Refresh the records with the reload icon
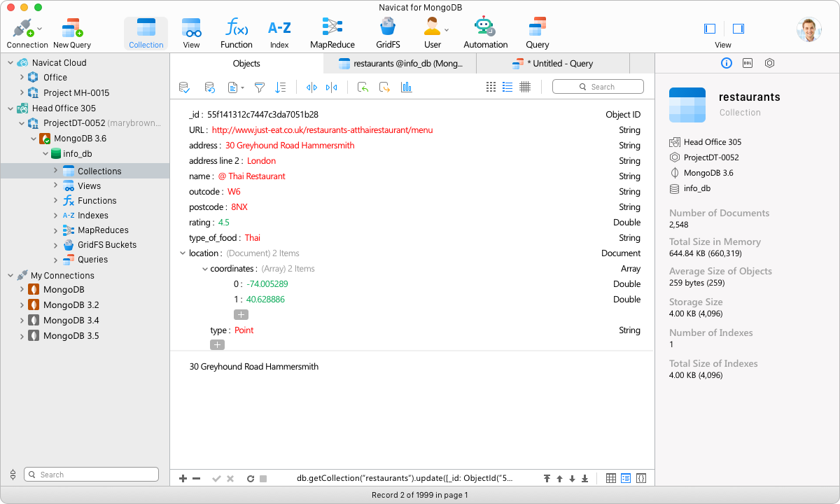 [251, 479]
